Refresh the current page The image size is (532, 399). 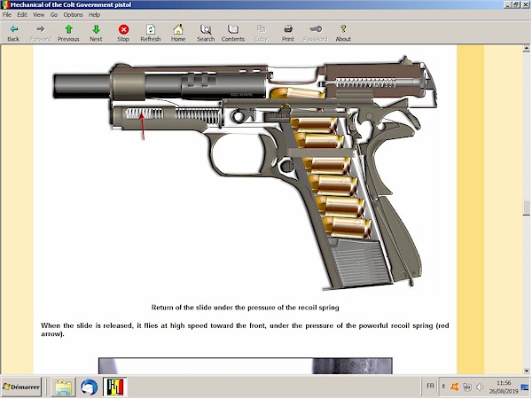tap(151, 33)
